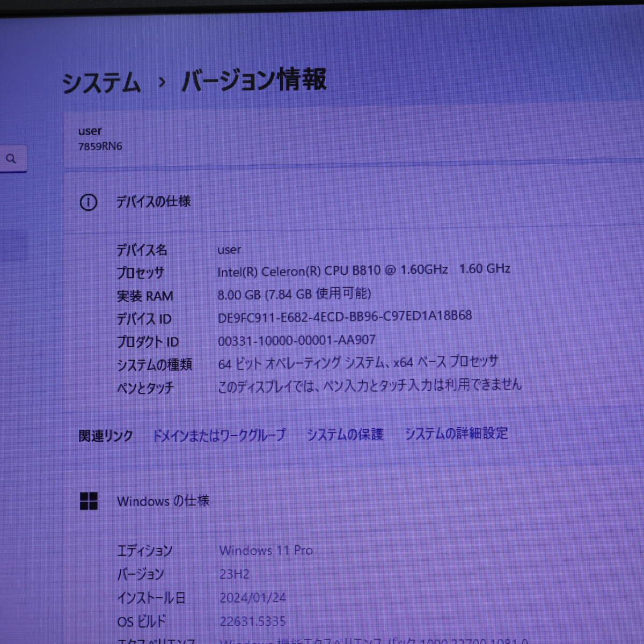The height and width of the screenshot is (644, 644).
Task: Click the システムの種類 label
Action: (155, 365)
